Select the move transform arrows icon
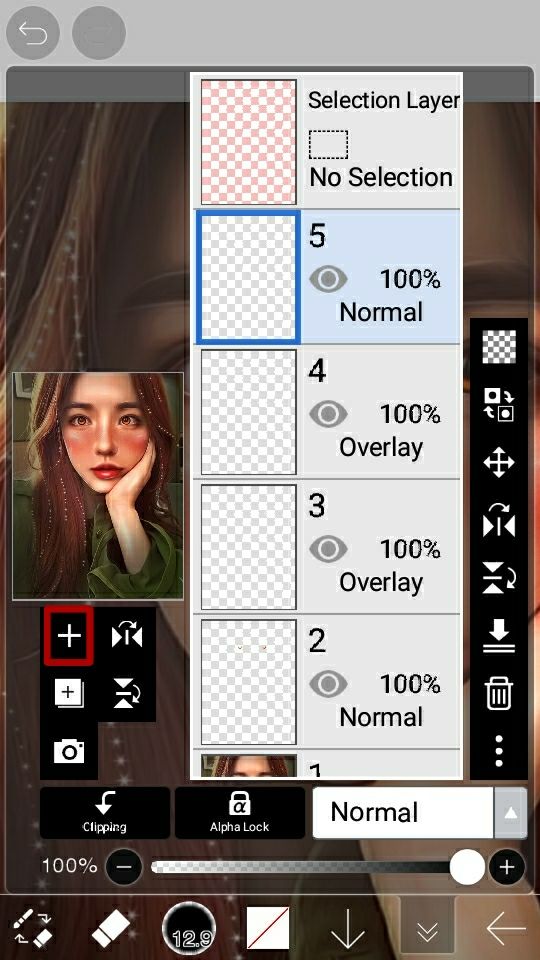540x960 pixels. click(x=498, y=462)
